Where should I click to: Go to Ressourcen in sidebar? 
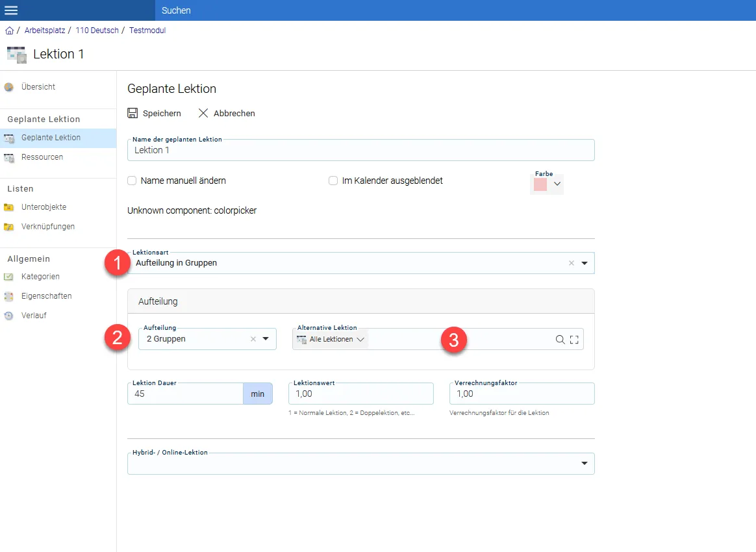58,157
